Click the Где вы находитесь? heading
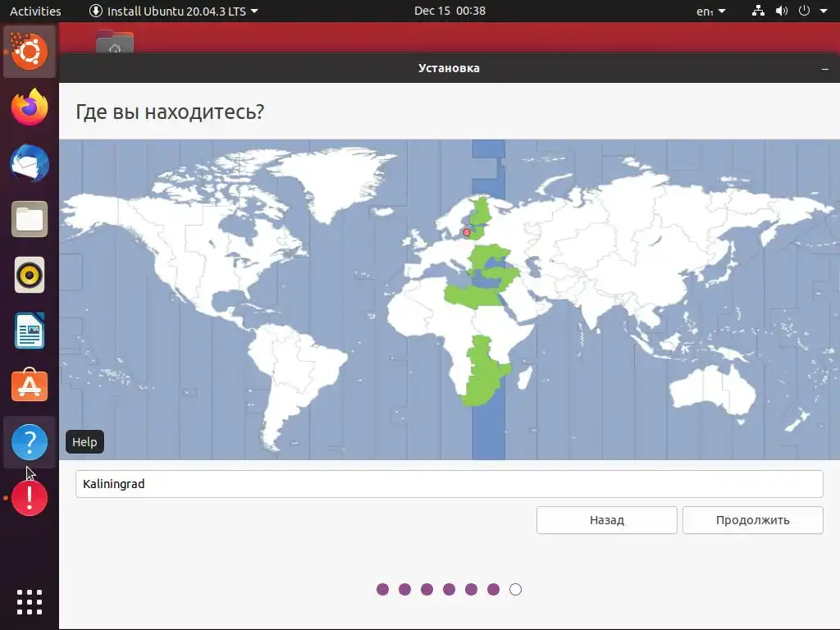This screenshot has height=630, width=840. pos(170,112)
